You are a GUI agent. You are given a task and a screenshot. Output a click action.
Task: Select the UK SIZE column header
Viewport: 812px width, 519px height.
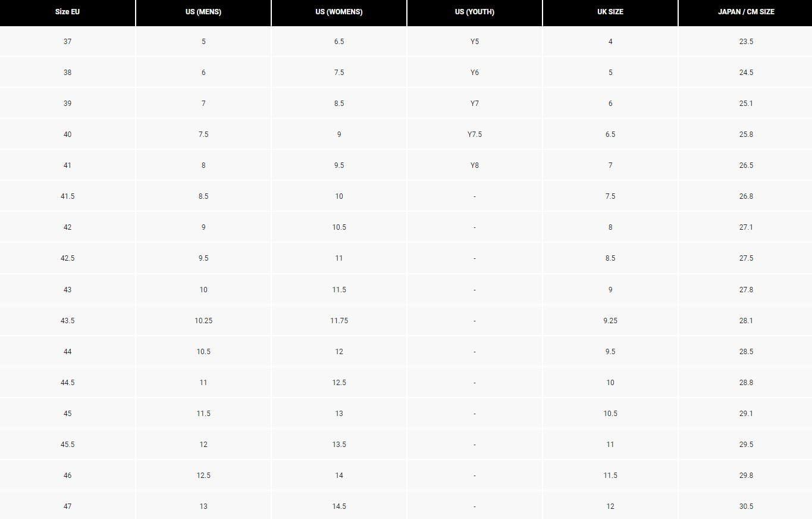click(610, 12)
